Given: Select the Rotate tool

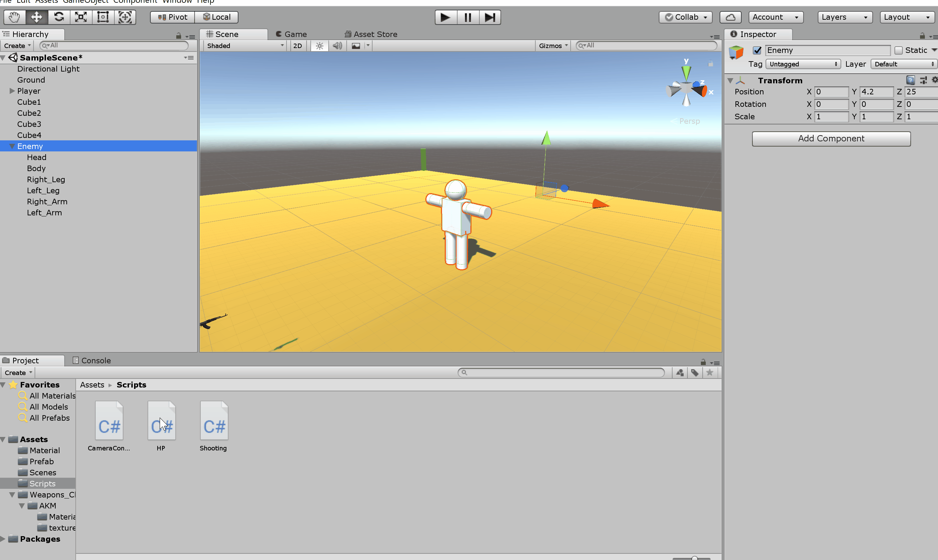Looking at the screenshot, I should (x=59, y=17).
